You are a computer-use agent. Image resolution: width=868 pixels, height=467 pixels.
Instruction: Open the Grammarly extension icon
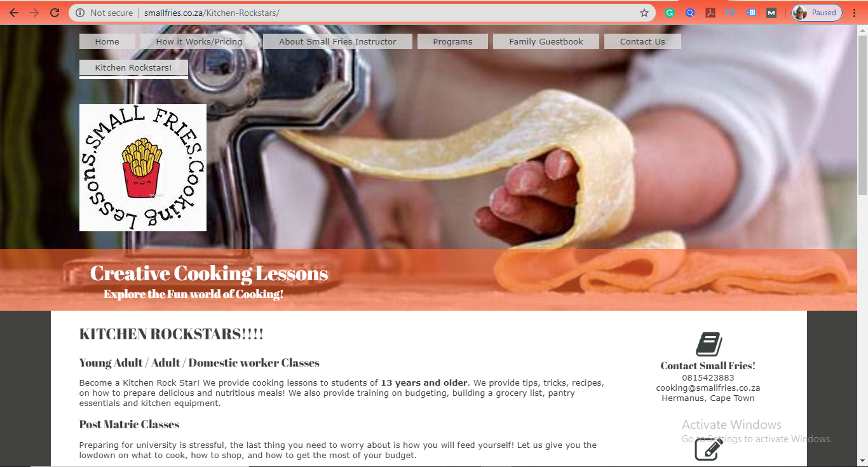click(x=670, y=13)
